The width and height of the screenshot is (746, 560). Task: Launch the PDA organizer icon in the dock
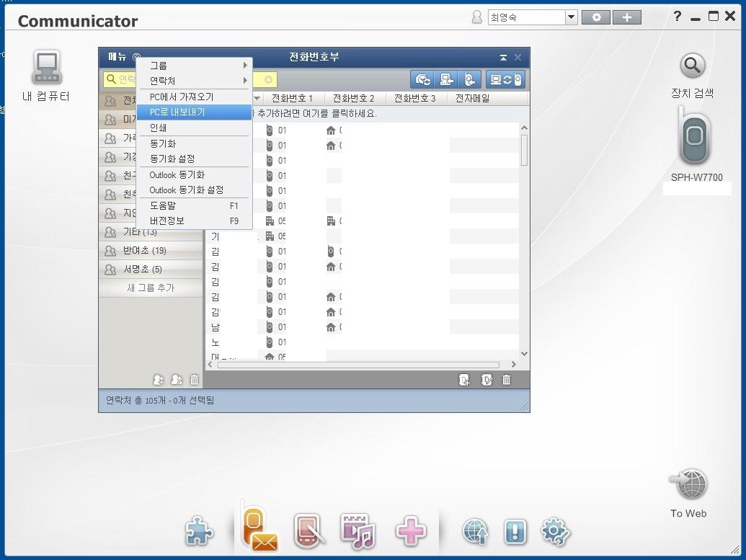click(x=309, y=531)
